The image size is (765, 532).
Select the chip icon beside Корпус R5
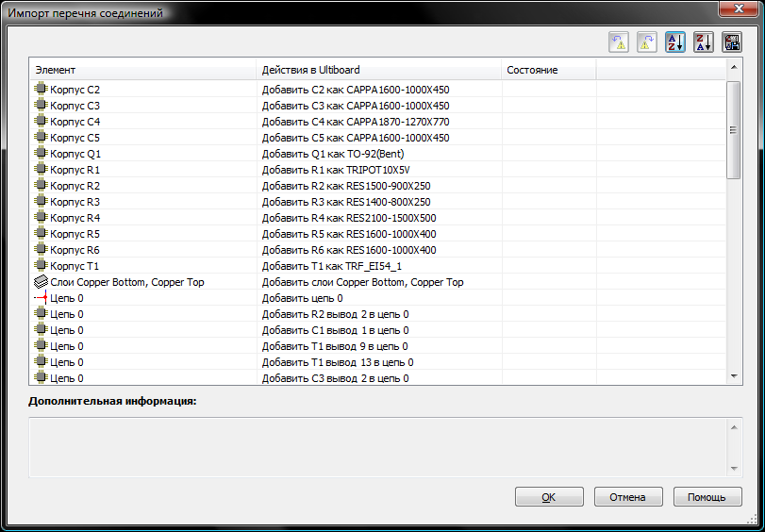click(41, 234)
